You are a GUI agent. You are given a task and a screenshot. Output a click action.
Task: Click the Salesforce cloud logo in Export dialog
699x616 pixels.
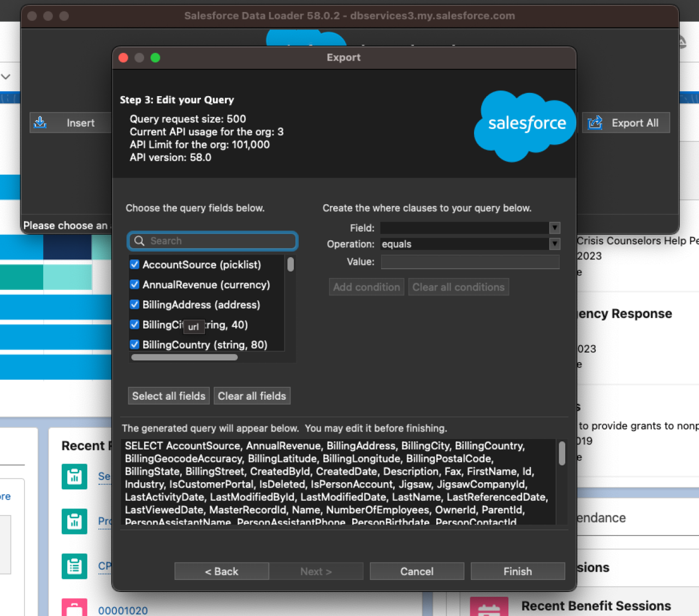524,126
